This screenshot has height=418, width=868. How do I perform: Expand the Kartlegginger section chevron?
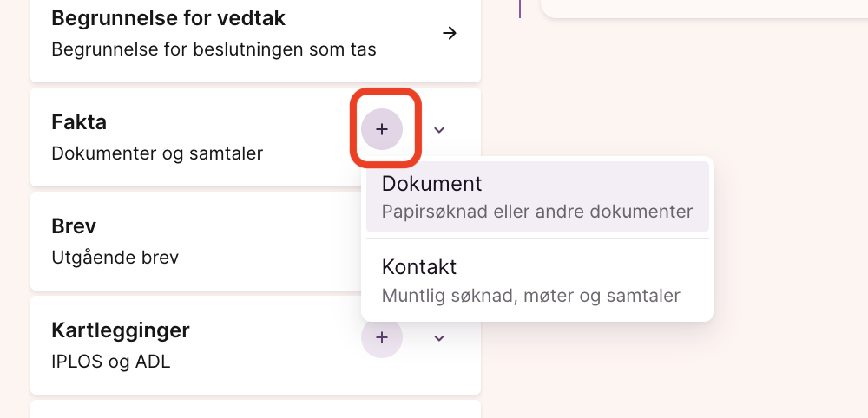[439, 337]
